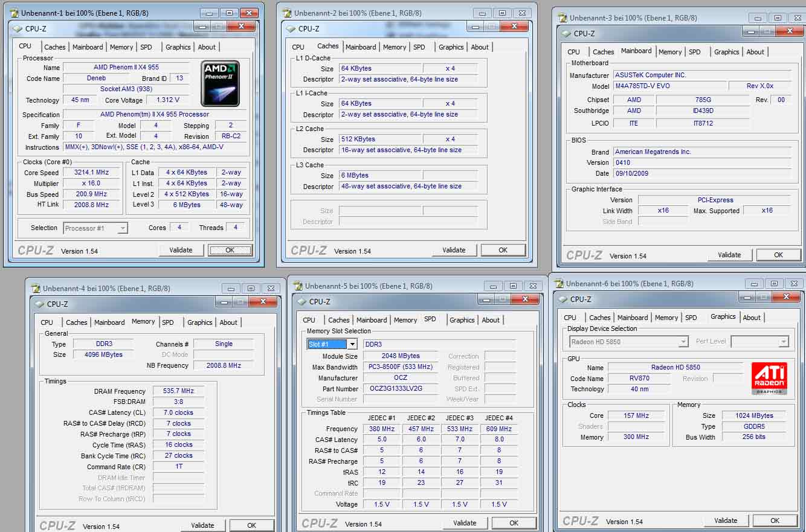
Task: Click CPU-Z title icon in Unbenannt-5 window
Action: coord(302,301)
